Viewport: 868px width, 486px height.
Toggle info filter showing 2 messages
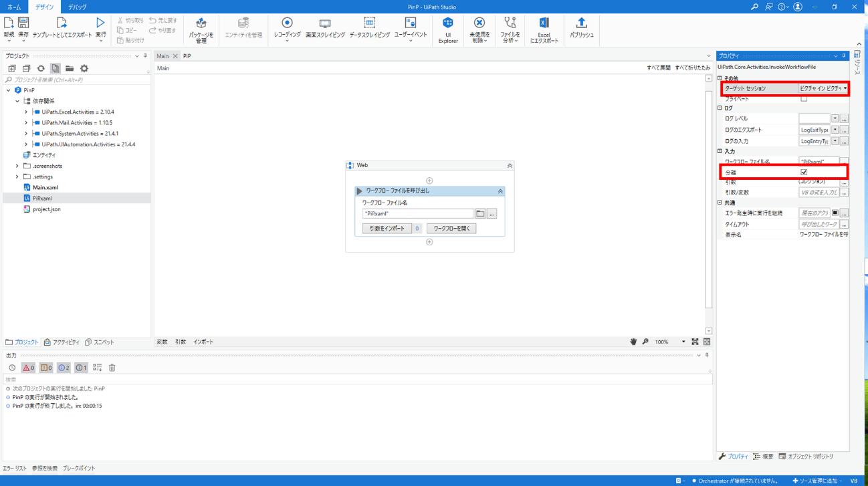pyautogui.click(x=64, y=368)
